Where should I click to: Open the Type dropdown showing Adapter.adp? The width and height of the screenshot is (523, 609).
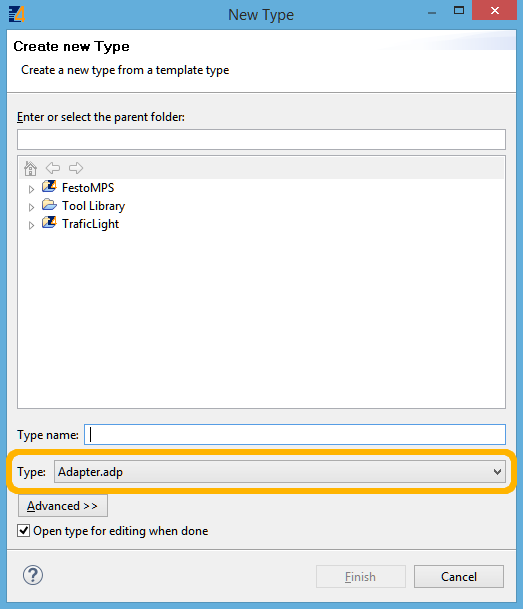point(280,472)
